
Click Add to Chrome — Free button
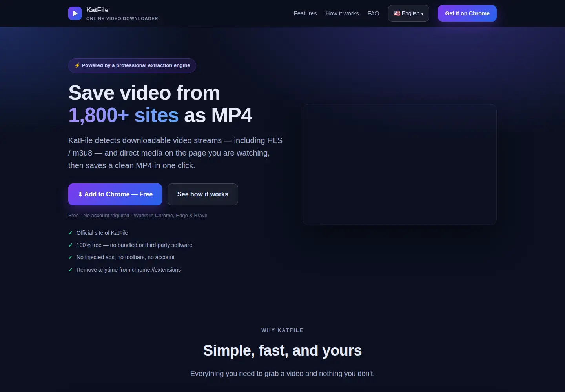tap(115, 194)
